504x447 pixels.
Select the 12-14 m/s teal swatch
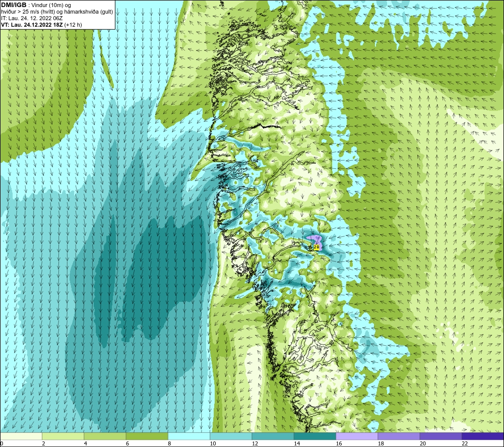coord(273,436)
